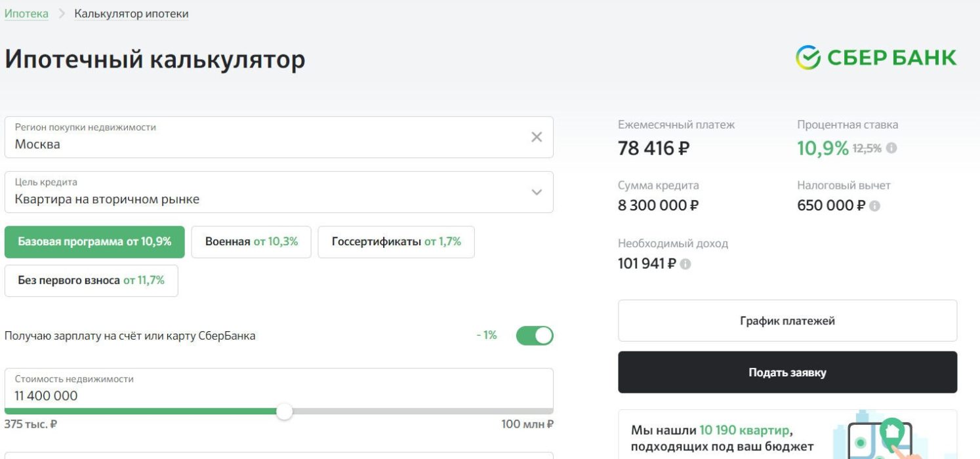Image resolution: width=980 pixels, height=459 pixels.
Task: Click info icon beside tax deduction 650 000 ₽
Action: click(874, 206)
